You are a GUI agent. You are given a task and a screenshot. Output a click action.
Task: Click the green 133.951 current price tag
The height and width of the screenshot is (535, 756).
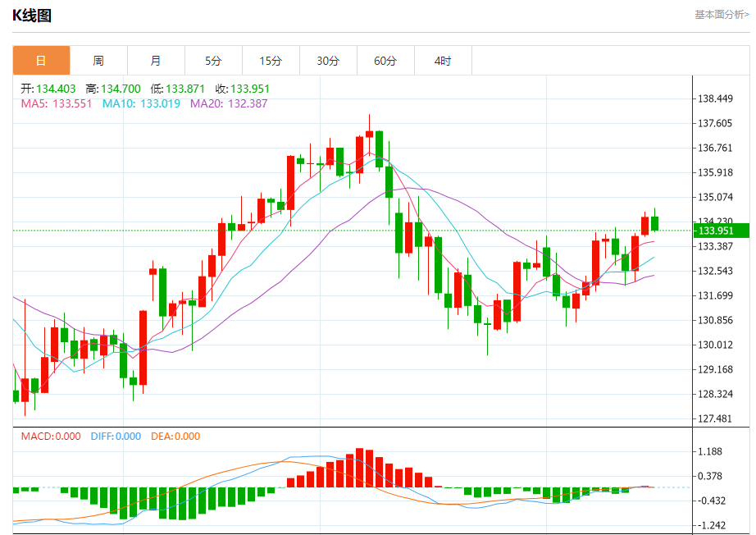click(722, 231)
